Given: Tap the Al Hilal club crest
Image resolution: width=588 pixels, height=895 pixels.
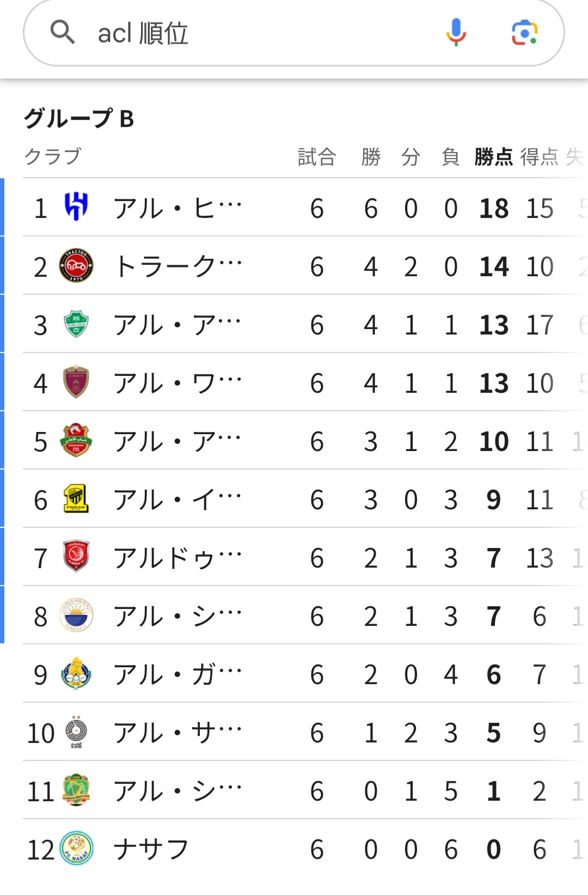Looking at the screenshot, I should [x=76, y=207].
